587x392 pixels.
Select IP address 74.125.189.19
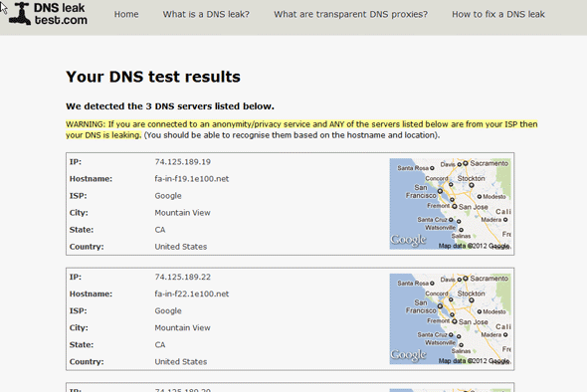183,162
